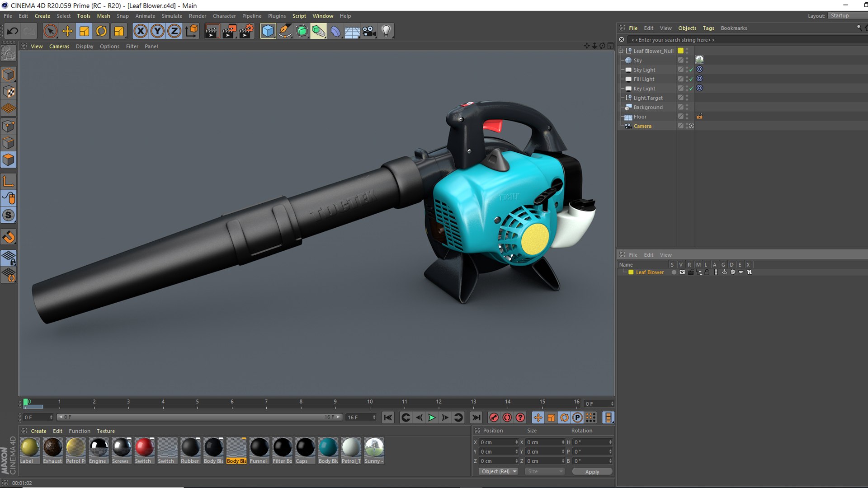Toggle Z axis lock
868x488 pixels.
click(175, 31)
